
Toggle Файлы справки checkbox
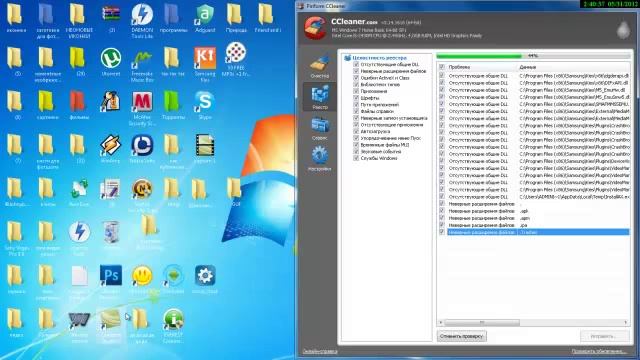pos(356,111)
